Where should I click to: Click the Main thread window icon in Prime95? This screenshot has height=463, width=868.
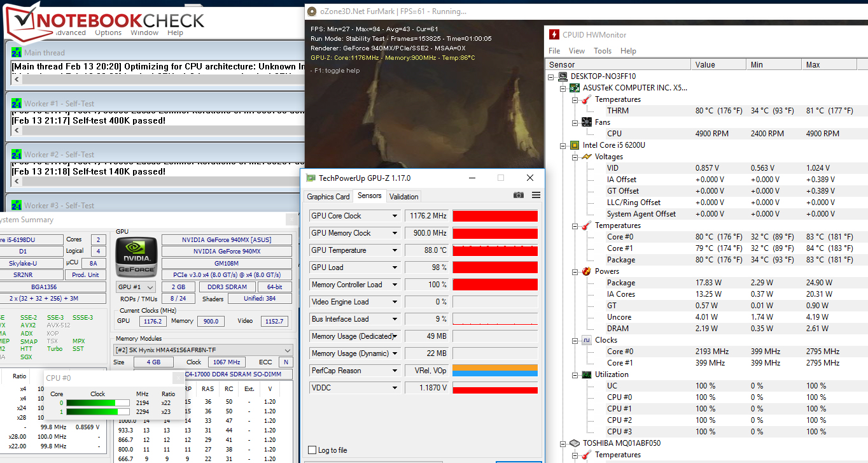point(17,53)
